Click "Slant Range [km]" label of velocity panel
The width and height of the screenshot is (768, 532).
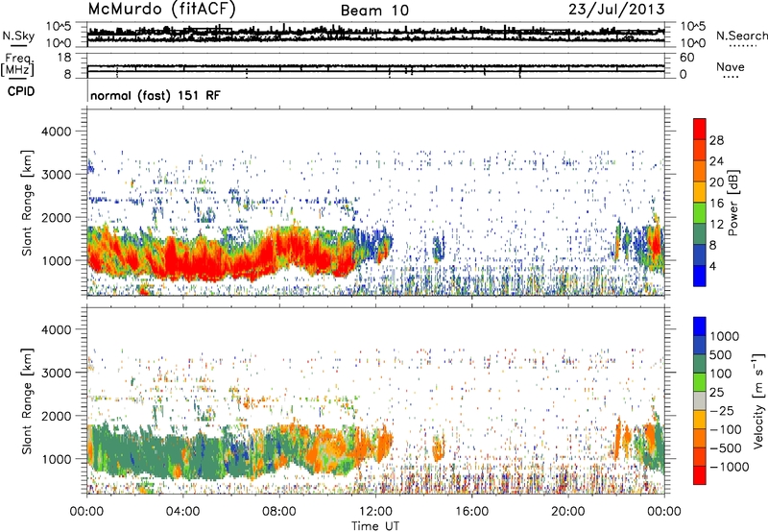tap(27, 400)
